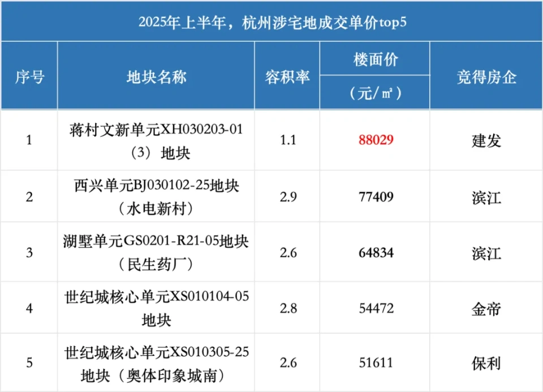Click the serial number 3 cell
This screenshot has width=543, height=392.
(x=29, y=252)
